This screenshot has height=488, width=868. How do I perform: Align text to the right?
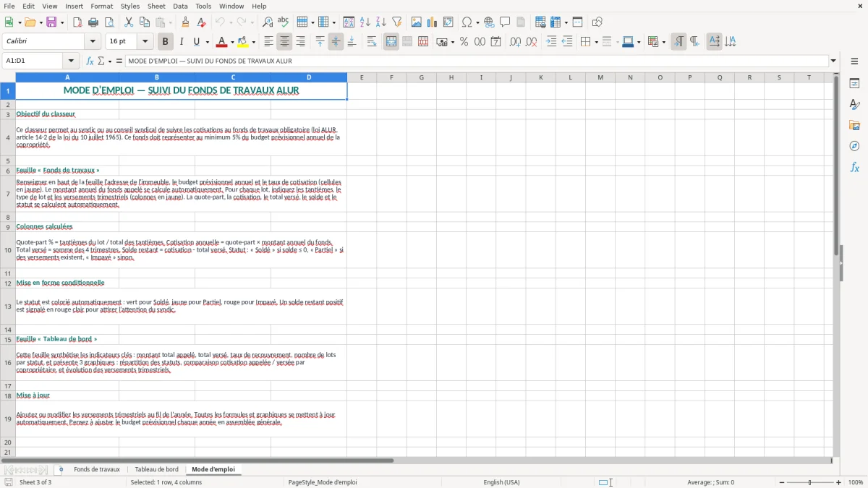[x=300, y=42]
